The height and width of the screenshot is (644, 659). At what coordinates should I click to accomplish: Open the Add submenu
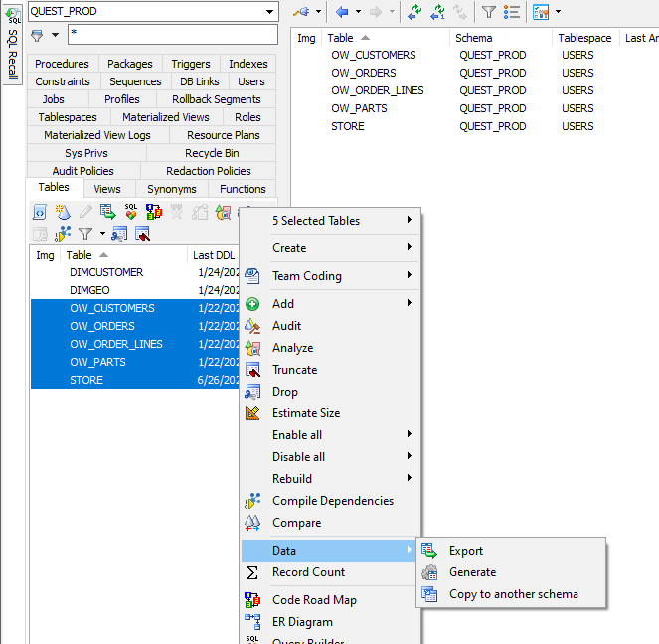click(330, 304)
